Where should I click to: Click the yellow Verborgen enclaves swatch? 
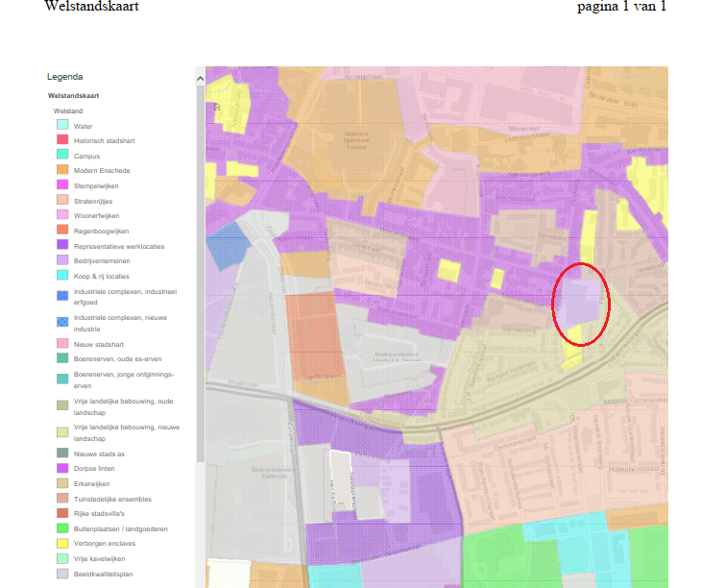tap(61, 543)
